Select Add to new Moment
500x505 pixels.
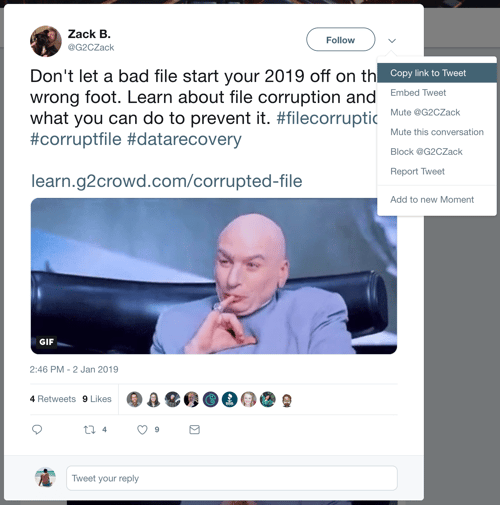(432, 199)
